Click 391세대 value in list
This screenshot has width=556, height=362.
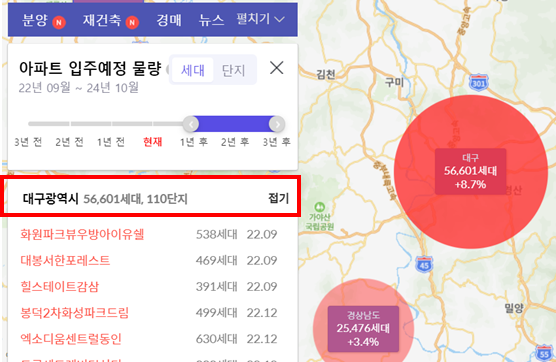point(216,286)
